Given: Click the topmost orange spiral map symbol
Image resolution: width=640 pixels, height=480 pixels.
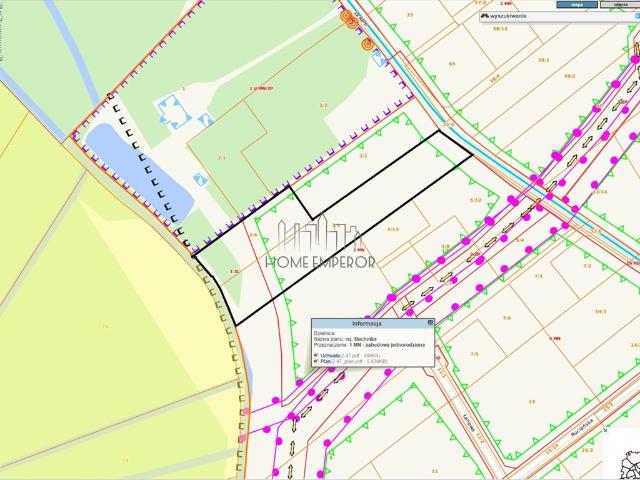Looking at the screenshot, I should pos(346,16).
